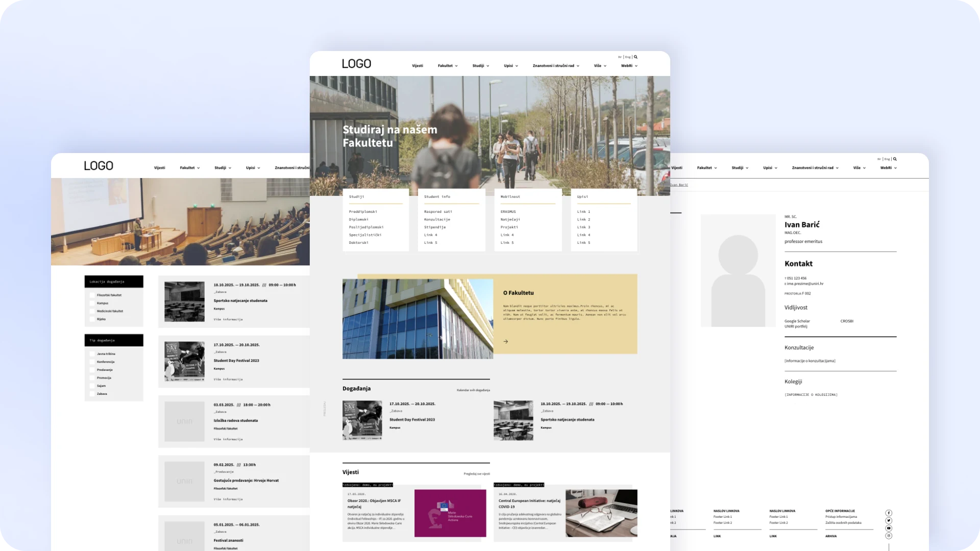This screenshot has width=980, height=551.
Task: Open the YouTube icon in the footer
Action: click(x=889, y=529)
